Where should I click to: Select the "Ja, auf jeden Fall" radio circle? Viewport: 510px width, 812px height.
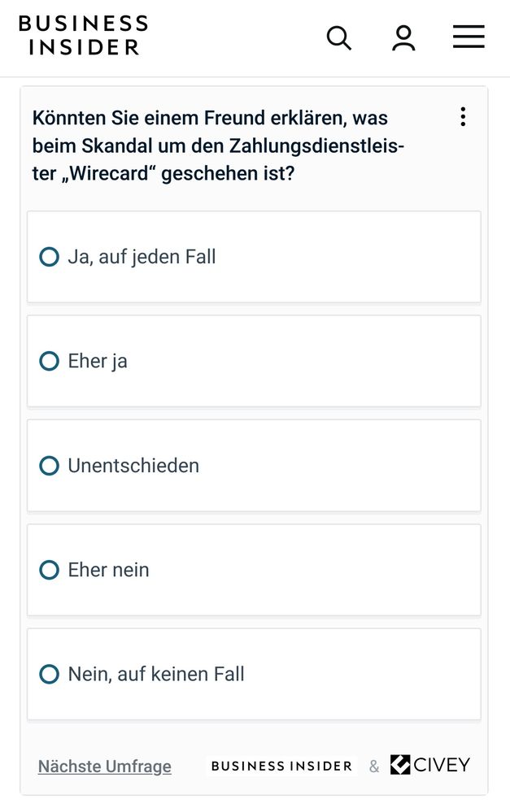pyautogui.click(x=50, y=257)
